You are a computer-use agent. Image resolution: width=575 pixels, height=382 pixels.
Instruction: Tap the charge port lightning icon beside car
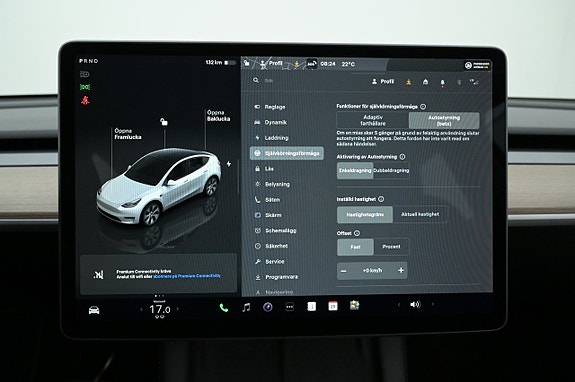(x=228, y=164)
